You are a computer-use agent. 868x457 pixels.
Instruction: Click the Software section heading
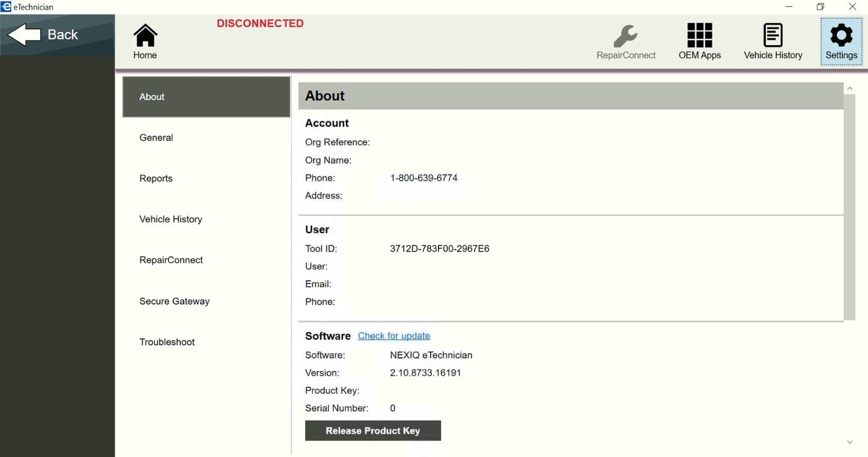(x=328, y=336)
